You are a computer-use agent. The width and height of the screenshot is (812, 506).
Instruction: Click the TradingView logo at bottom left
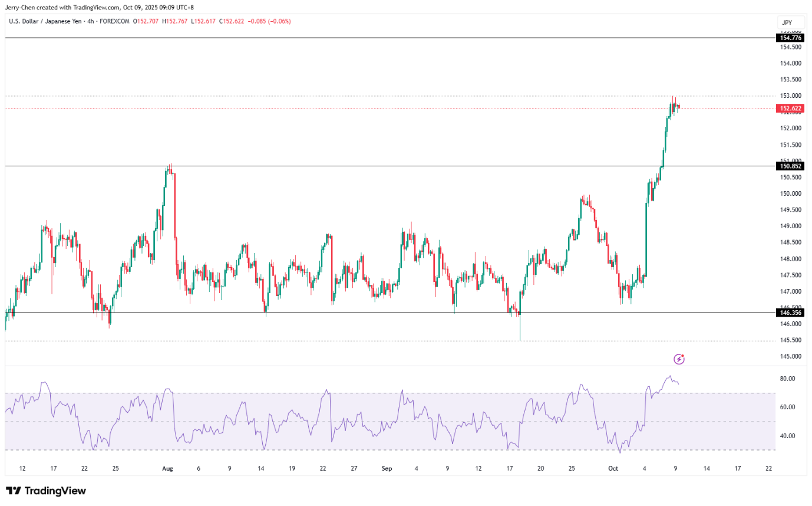pyautogui.click(x=46, y=491)
